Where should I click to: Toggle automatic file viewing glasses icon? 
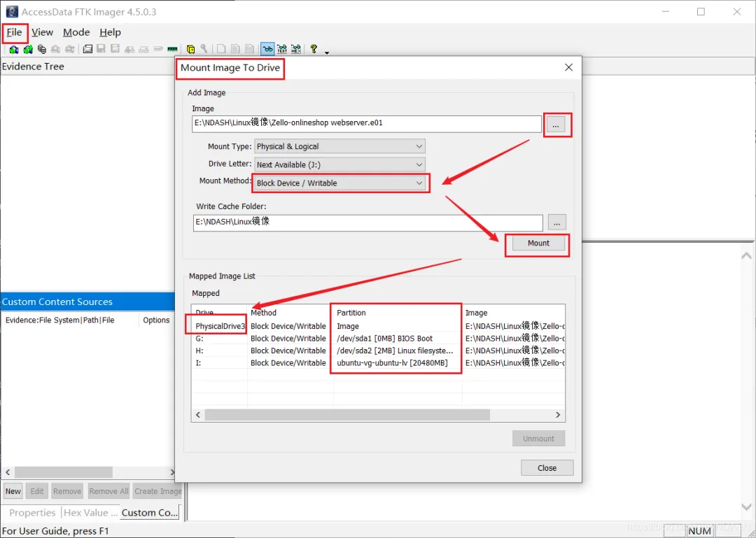tap(267, 49)
